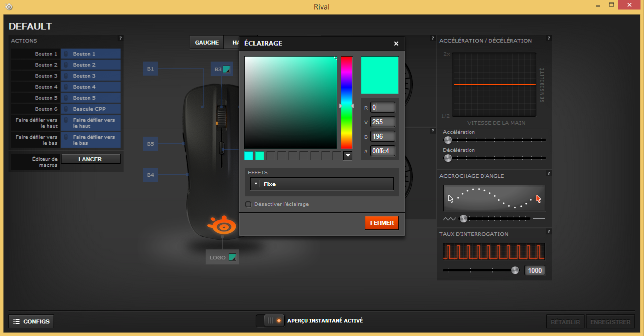Viewport: 644px width, 336px height.
Task: Click the SteelSeries logo in title bar
Action: [9, 7]
